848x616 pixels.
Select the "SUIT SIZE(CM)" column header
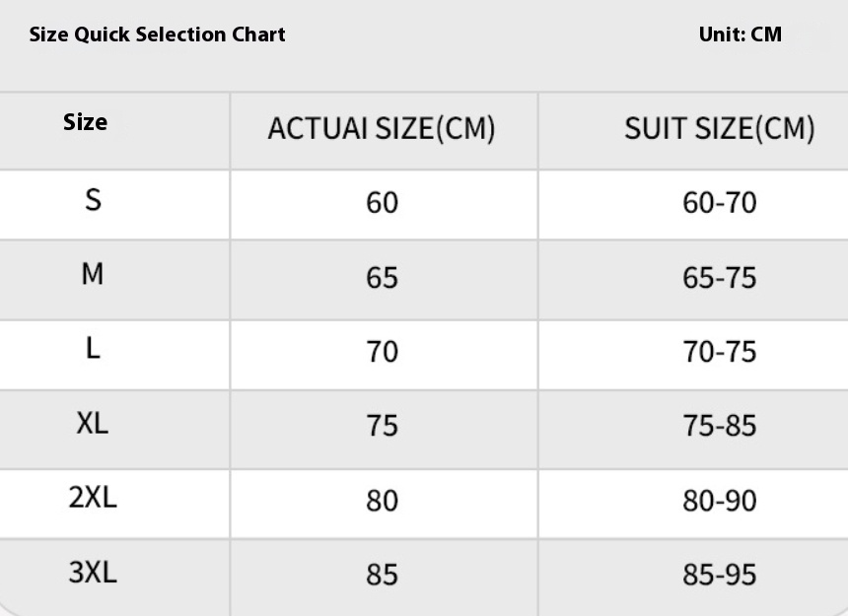tap(719, 128)
